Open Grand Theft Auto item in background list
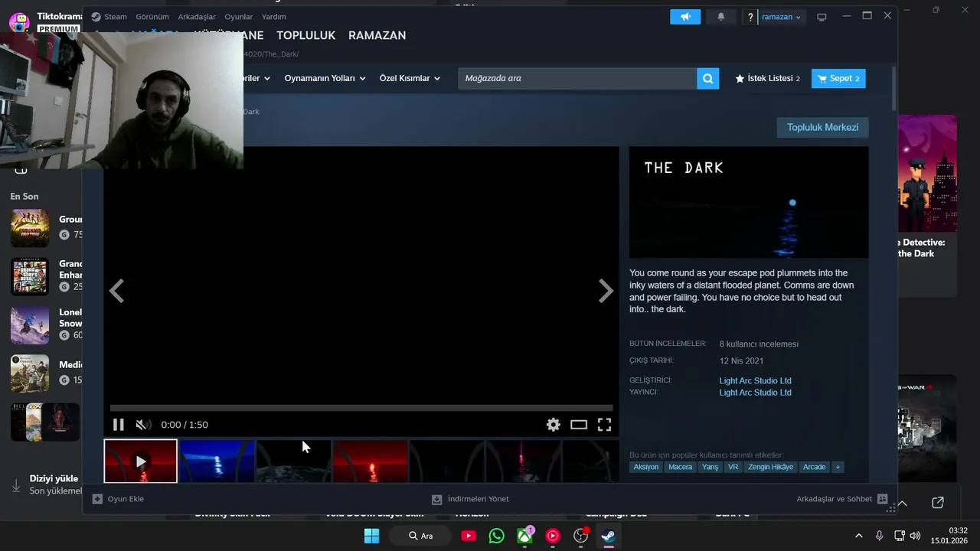980x551 pixels. point(46,275)
